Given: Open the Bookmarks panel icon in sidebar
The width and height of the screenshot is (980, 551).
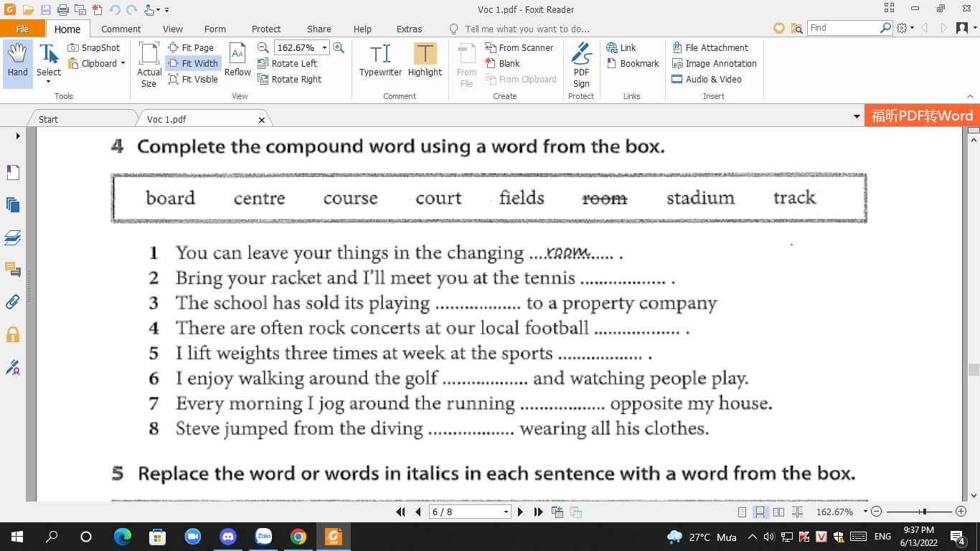Looking at the screenshot, I should [x=13, y=172].
